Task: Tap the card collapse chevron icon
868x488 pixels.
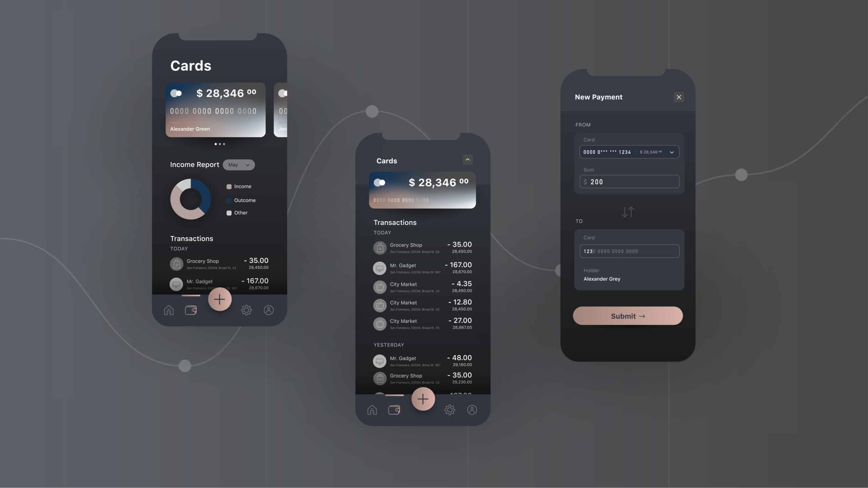Action: pyautogui.click(x=467, y=160)
